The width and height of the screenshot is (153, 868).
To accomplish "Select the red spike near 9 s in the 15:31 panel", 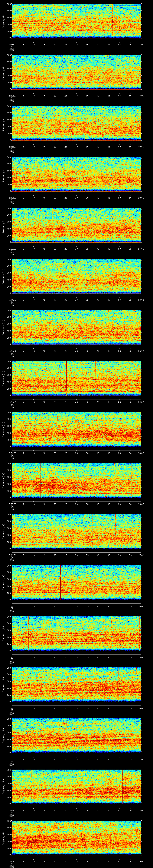I will point(31,786).
